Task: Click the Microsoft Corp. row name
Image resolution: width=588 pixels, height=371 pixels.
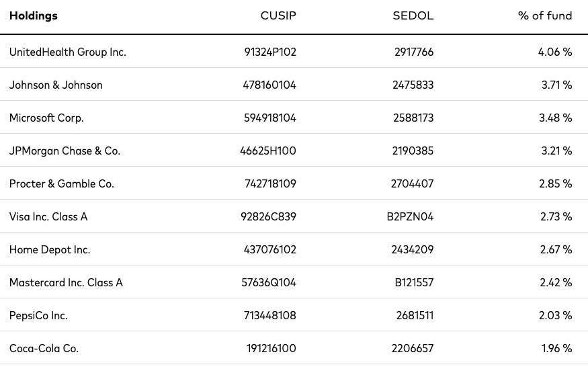Action: [46, 118]
